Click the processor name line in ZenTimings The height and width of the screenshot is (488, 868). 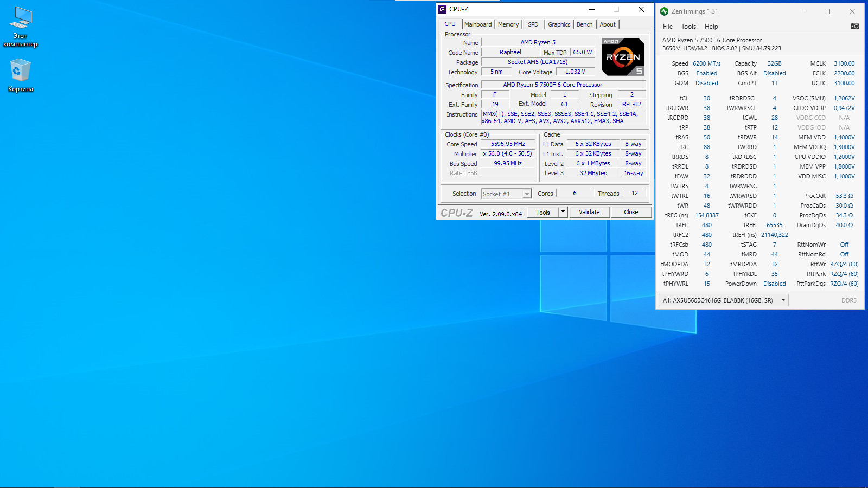[x=712, y=40]
